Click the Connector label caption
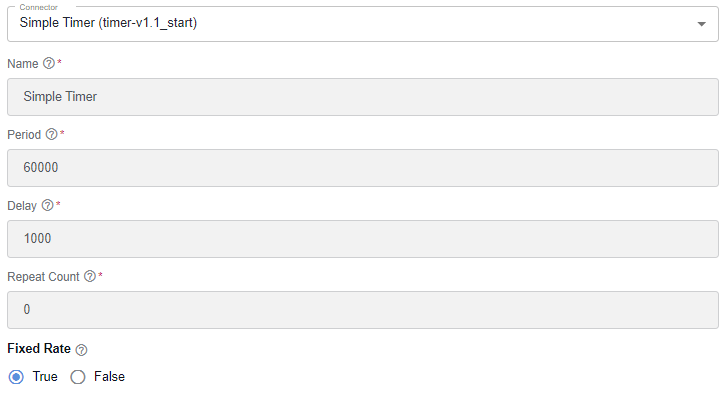 click(x=38, y=7)
